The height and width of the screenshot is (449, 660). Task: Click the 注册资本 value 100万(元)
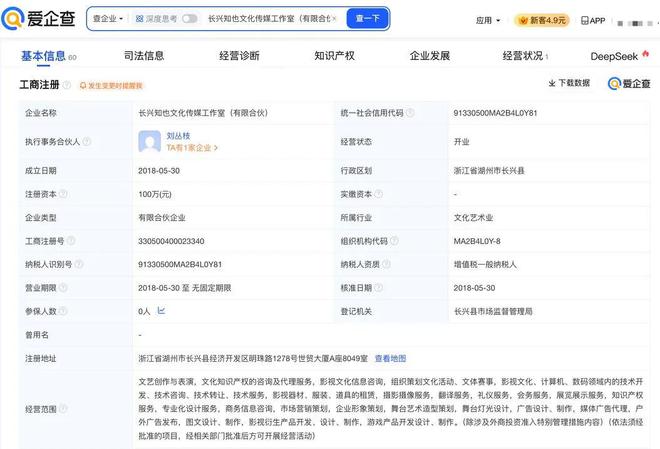[155, 194]
